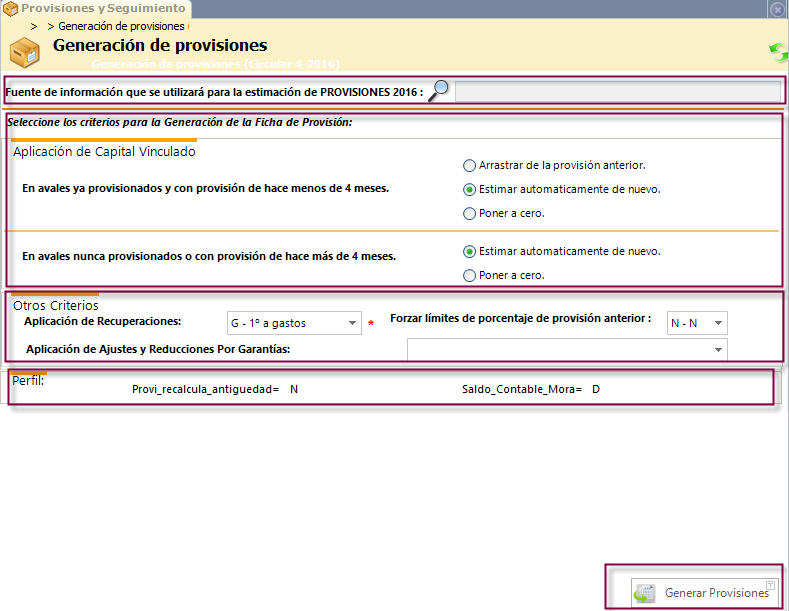Open the Aplicación de Recuperaciones dropdown

(x=294, y=323)
